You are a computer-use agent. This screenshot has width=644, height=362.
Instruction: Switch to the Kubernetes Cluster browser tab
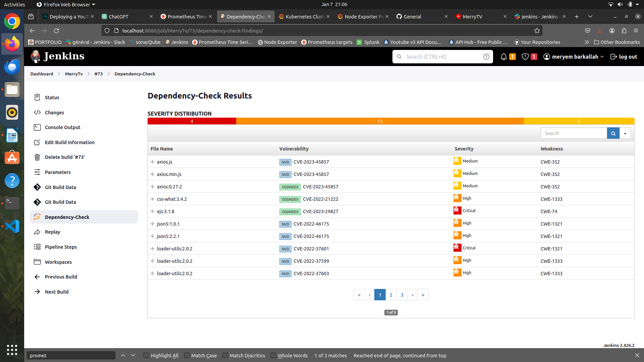coord(304,16)
